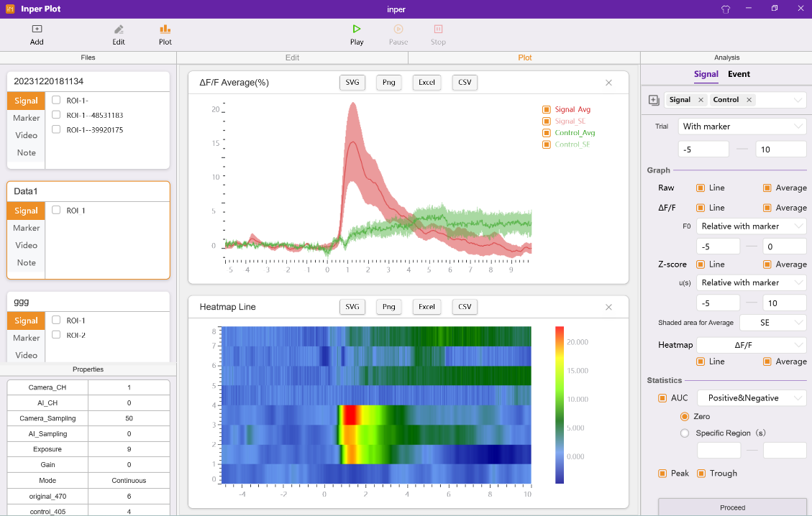The image size is (812, 516).
Task: Click Specific Region start input field
Action: point(719,451)
